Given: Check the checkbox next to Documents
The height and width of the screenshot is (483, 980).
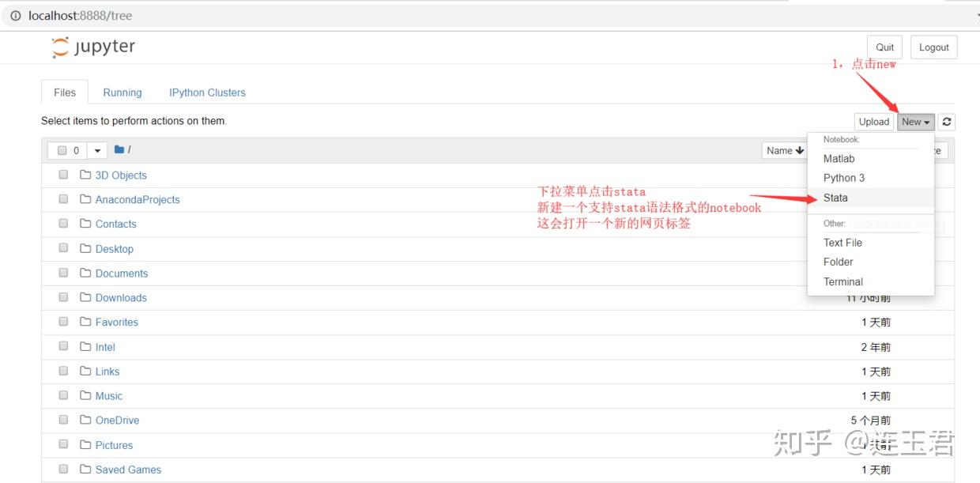Looking at the screenshot, I should [x=62, y=272].
